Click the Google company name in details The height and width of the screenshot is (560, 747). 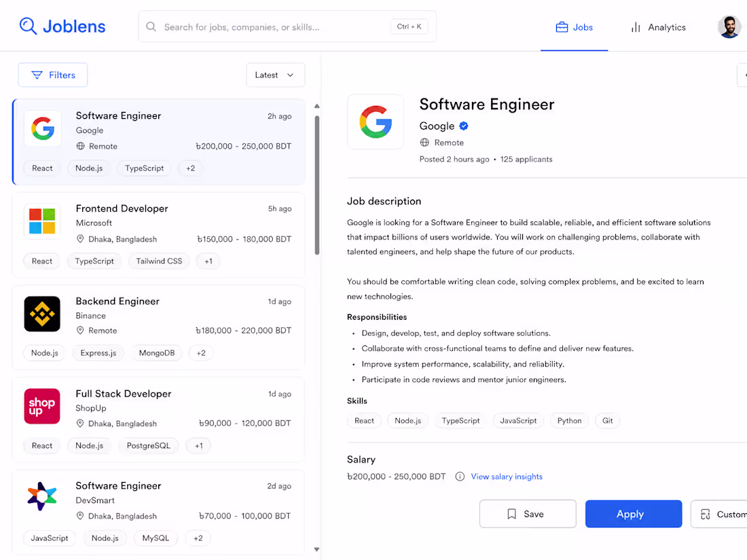tap(437, 126)
